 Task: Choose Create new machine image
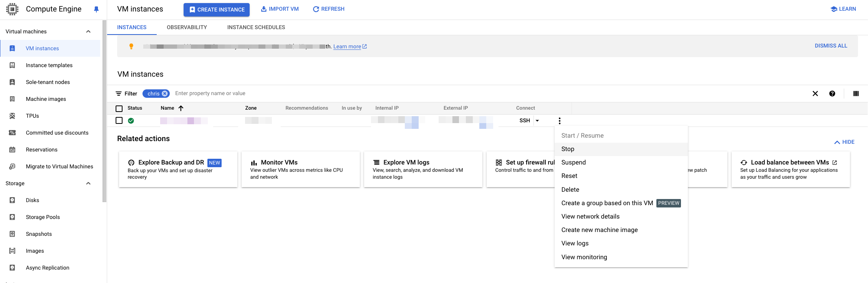(621, 230)
